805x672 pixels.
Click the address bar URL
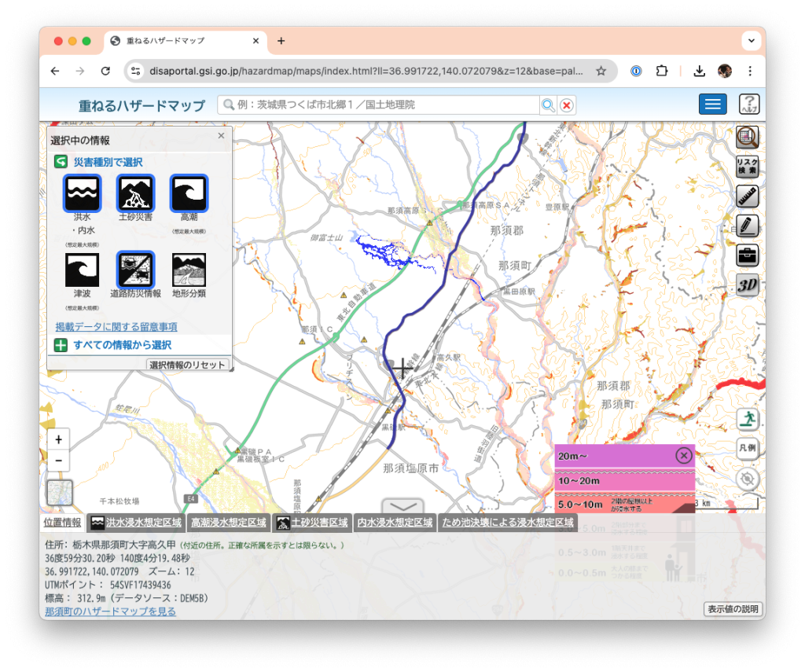(366, 71)
